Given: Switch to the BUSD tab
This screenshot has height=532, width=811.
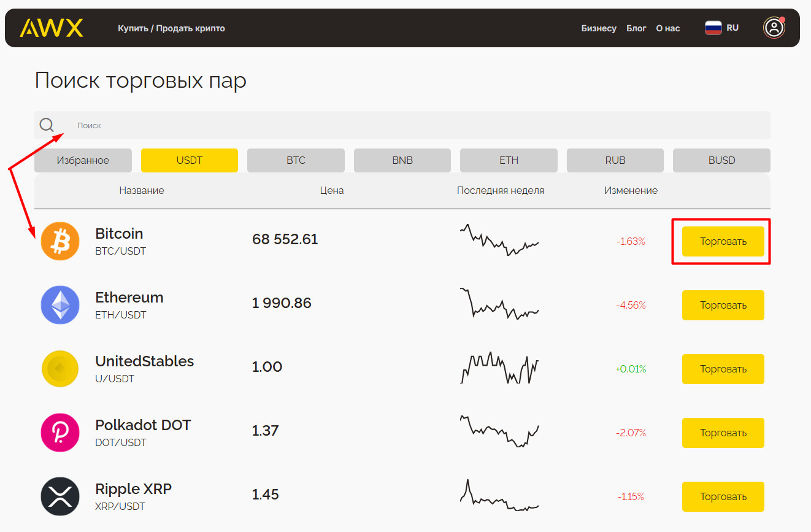Looking at the screenshot, I should 721,160.
